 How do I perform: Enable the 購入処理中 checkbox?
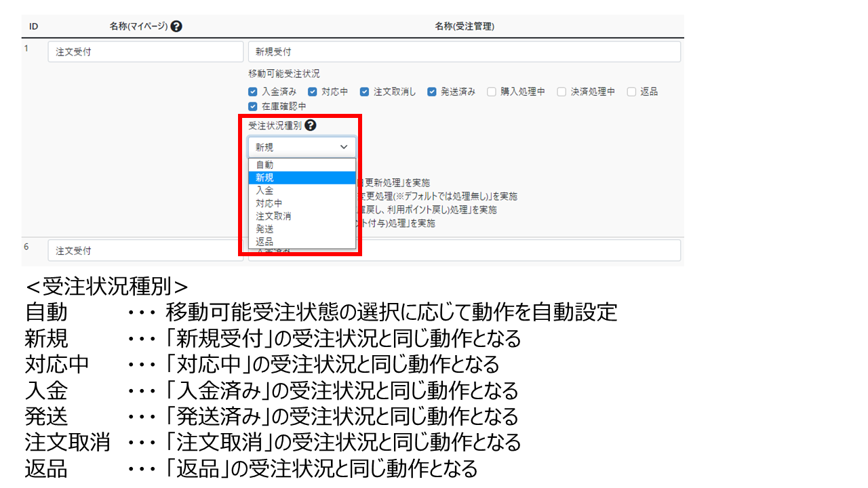[491, 91]
